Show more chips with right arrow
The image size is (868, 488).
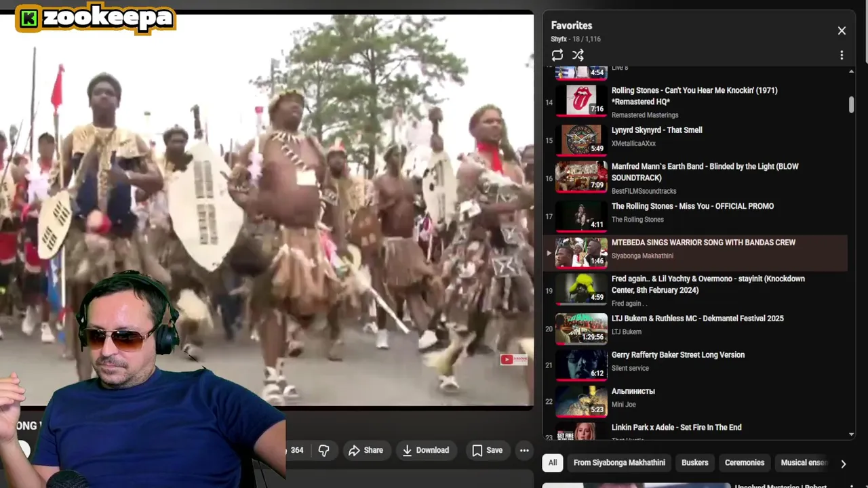(843, 464)
